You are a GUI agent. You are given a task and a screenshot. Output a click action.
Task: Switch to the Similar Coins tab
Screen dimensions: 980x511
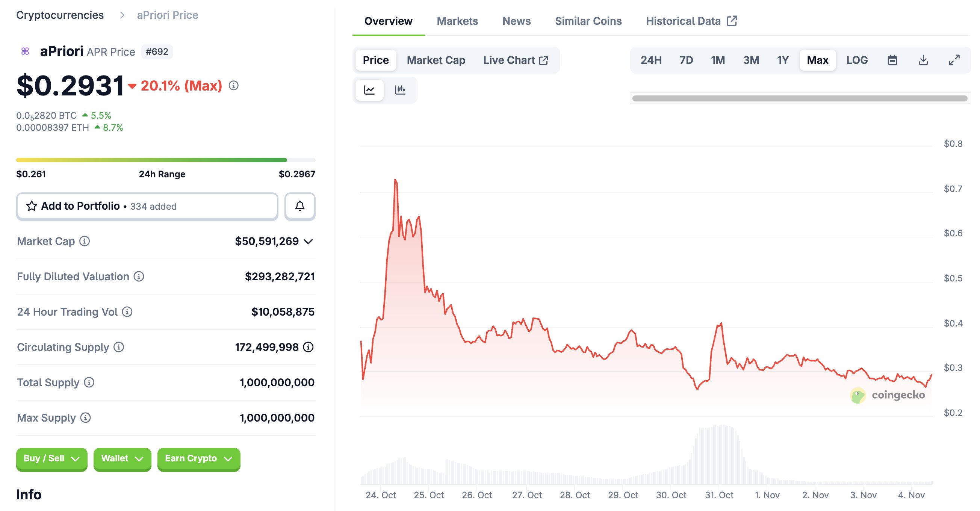(x=588, y=21)
